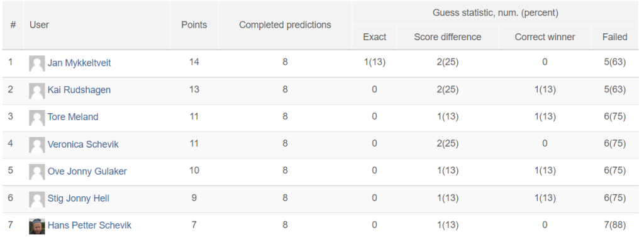Open Jan Mykkeltveit's profile link
This screenshot has height=237, width=644.
click(x=79, y=63)
